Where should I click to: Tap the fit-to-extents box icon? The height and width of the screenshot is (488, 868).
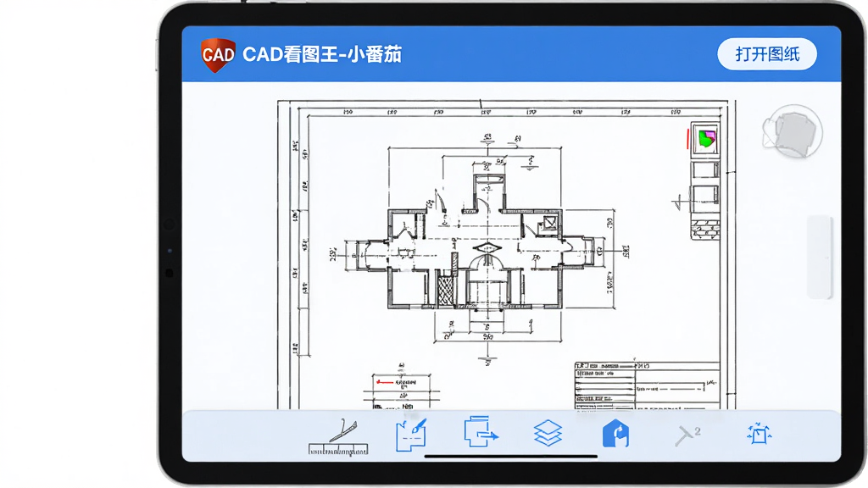759,434
